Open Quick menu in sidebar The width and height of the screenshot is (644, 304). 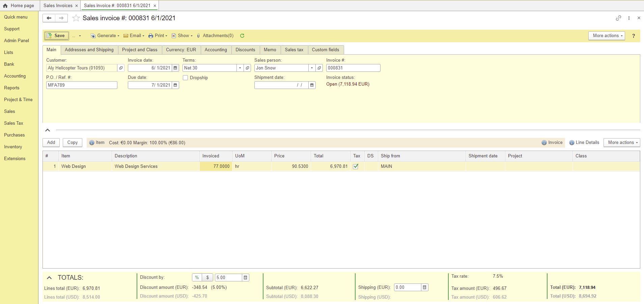point(16,17)
